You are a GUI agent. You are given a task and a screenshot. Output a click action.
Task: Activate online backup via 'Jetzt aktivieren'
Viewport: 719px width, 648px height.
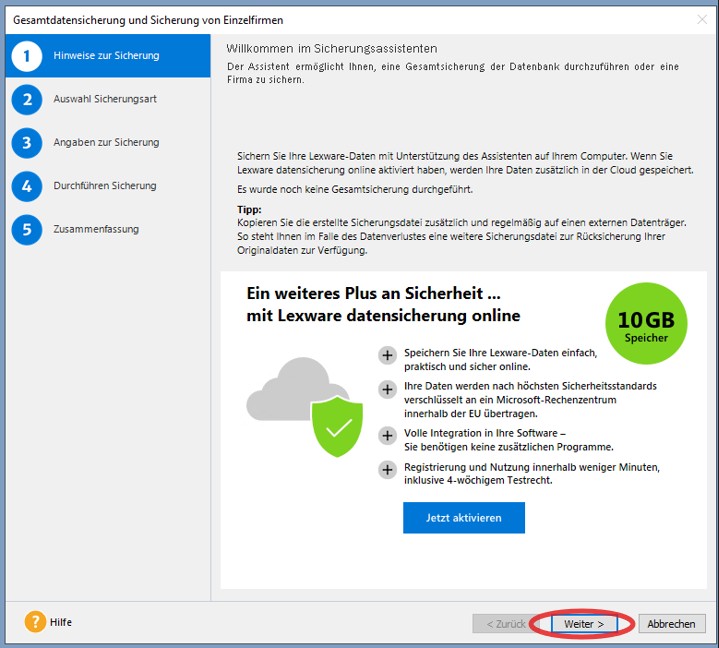464,518
